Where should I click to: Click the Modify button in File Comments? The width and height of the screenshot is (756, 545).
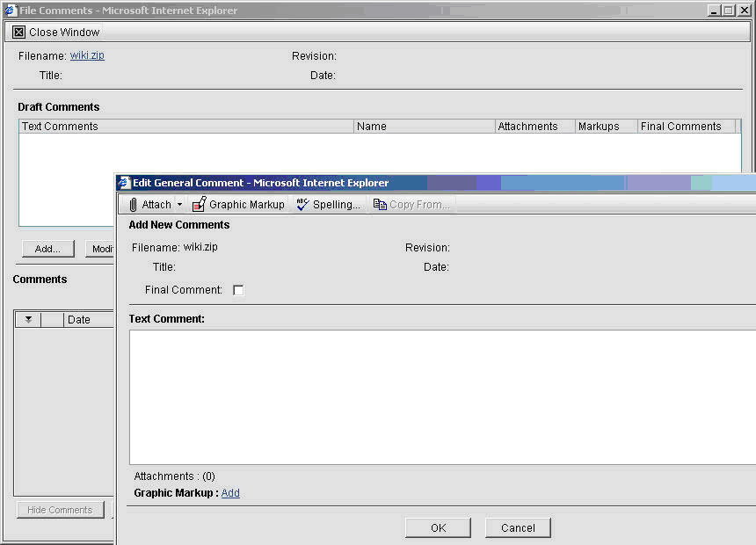coord(102,249)
